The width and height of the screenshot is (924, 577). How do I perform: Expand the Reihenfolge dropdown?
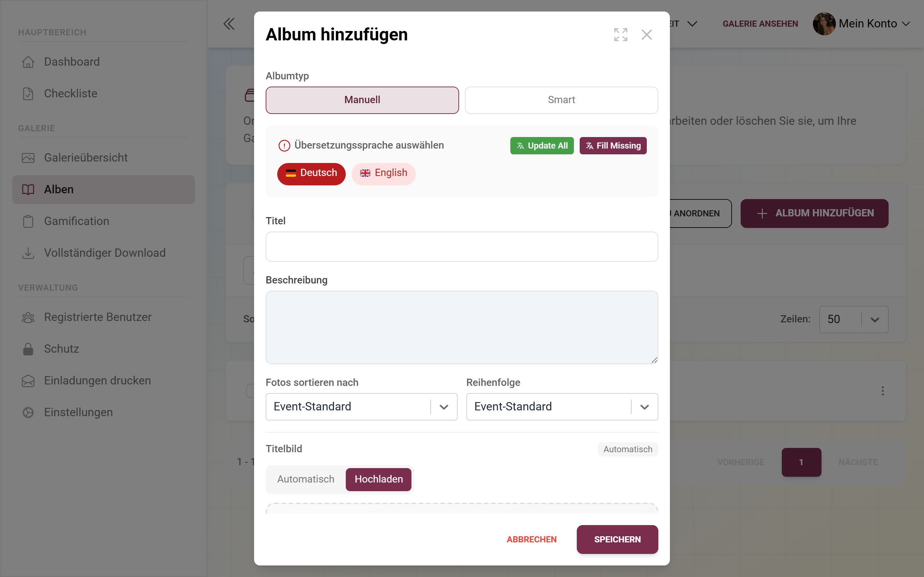pos(562,407)
